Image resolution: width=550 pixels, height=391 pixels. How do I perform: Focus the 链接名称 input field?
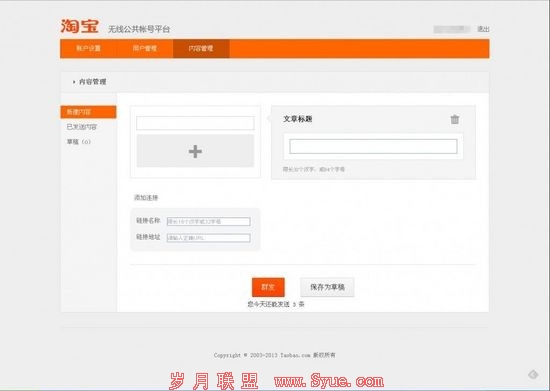[x=208, y=221]
